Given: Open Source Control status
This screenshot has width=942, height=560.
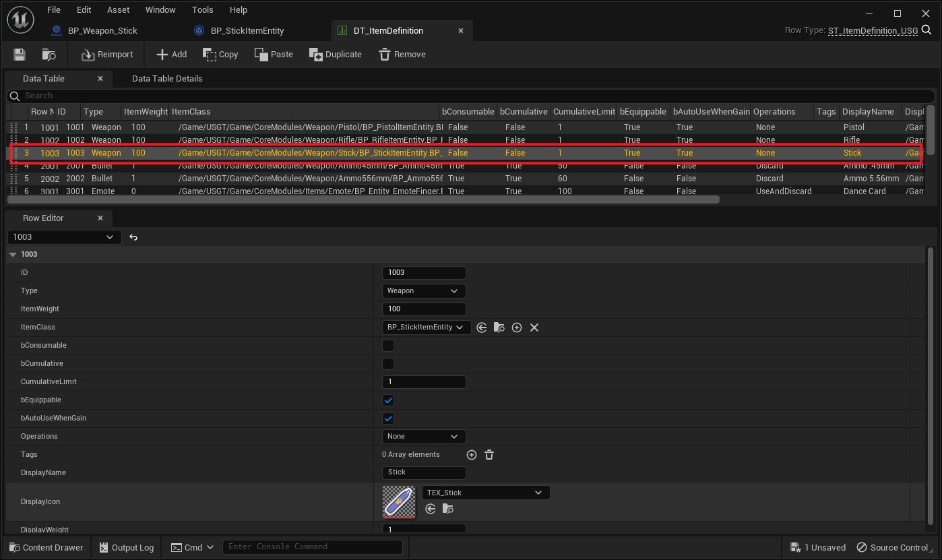Looking at the screenshot, I should point(892,547).
